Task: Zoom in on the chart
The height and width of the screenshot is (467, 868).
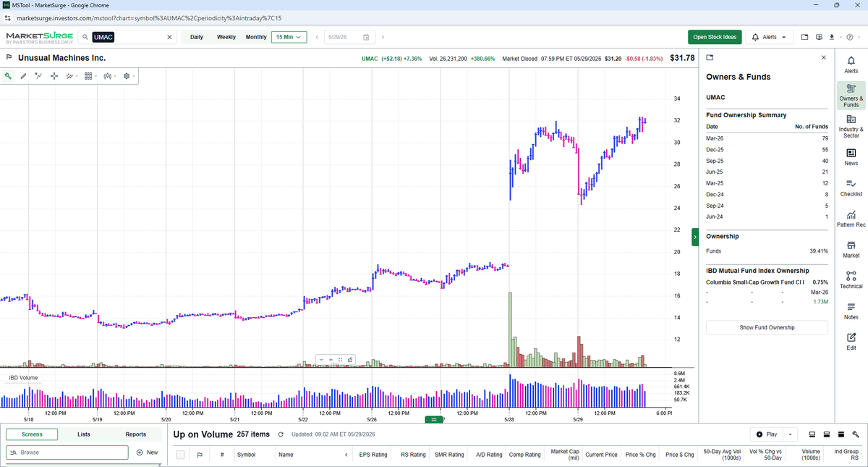Action: 331,360
